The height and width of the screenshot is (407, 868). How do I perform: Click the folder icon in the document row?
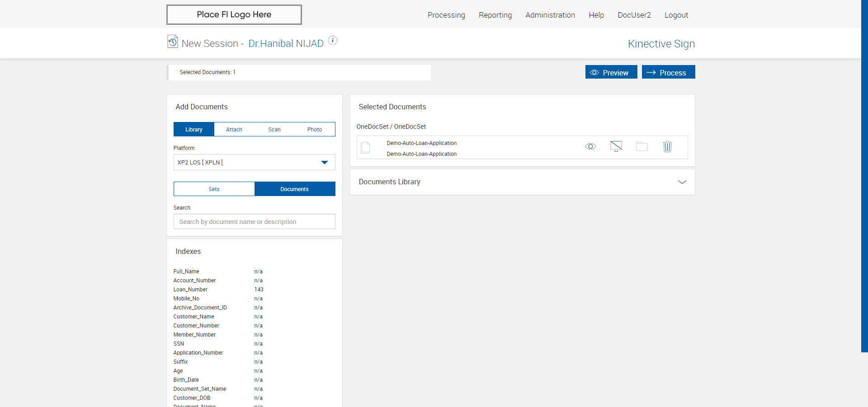(x=642, y=146)
